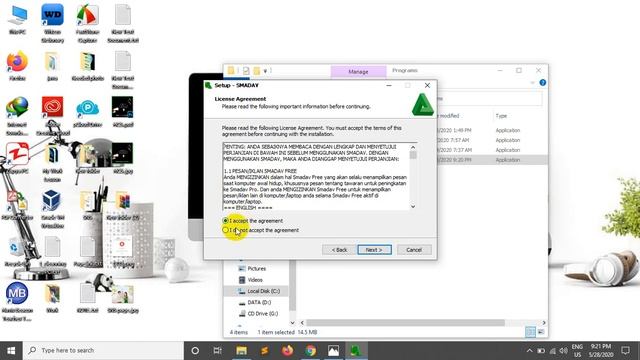Click SMADAV setup icon on taskbar
Viewport: 640px width, 360px height.
(x=356, y=351)
